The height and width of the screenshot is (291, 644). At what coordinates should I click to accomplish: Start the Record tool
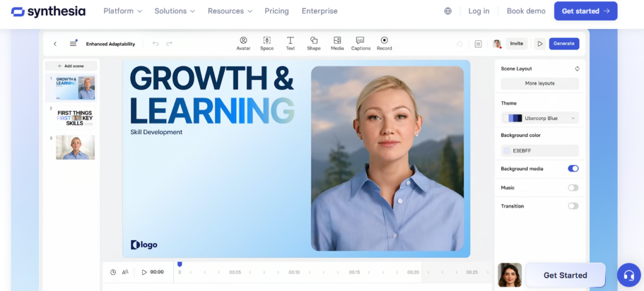click(384, 40)
